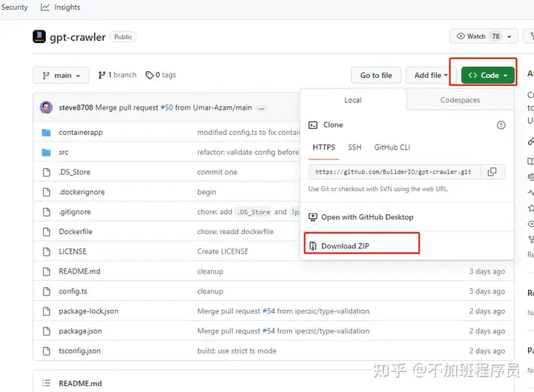Open the 'commit one' commit message
Image resolution: width=534 pixels, height=392 pixels.
[x=217, y=172]
